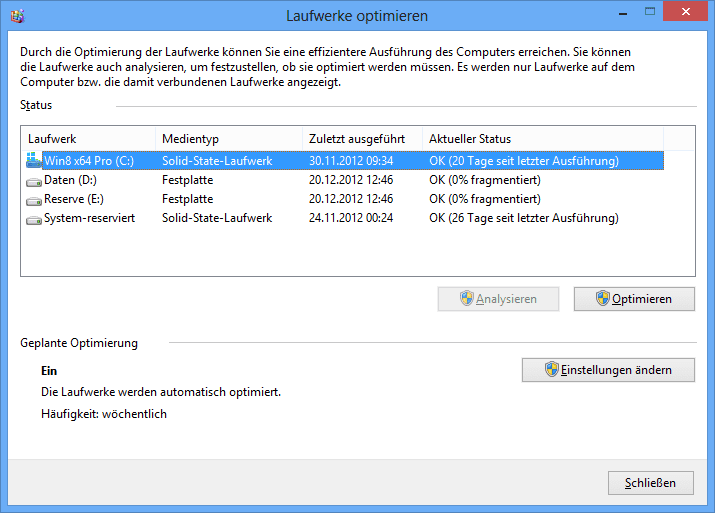Close the Laufwerke optimieren dialog
Viewport: 715px width, 513px height.
coord(685,12)
